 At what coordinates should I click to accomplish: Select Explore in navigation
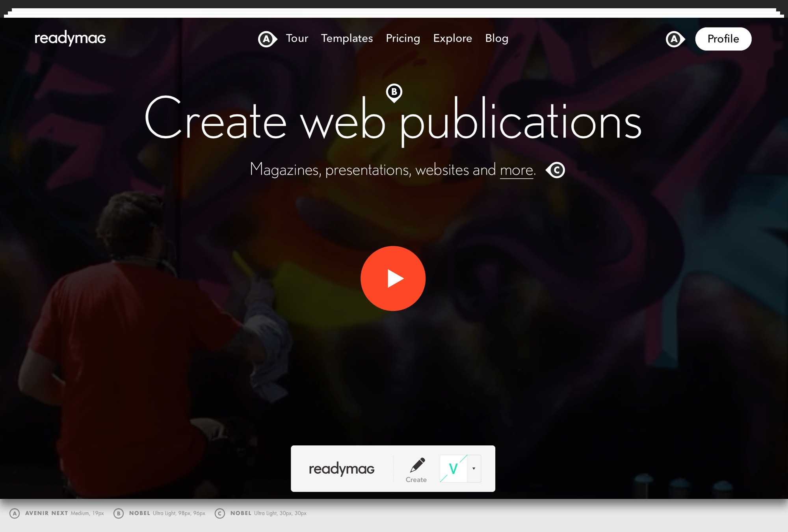[x=452, y=38]
